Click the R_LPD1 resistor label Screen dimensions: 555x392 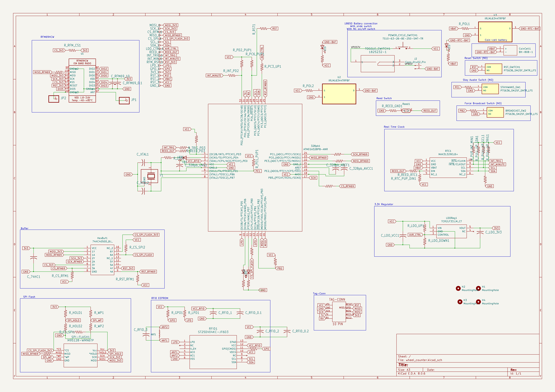pyautogui.click(x=194, y=313)
